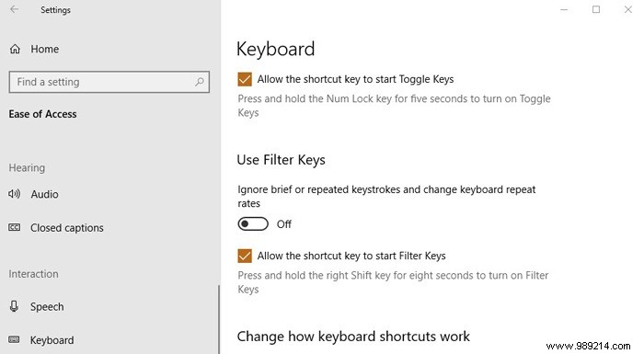
Task: Close the Settings window
Action: [628, 9]
